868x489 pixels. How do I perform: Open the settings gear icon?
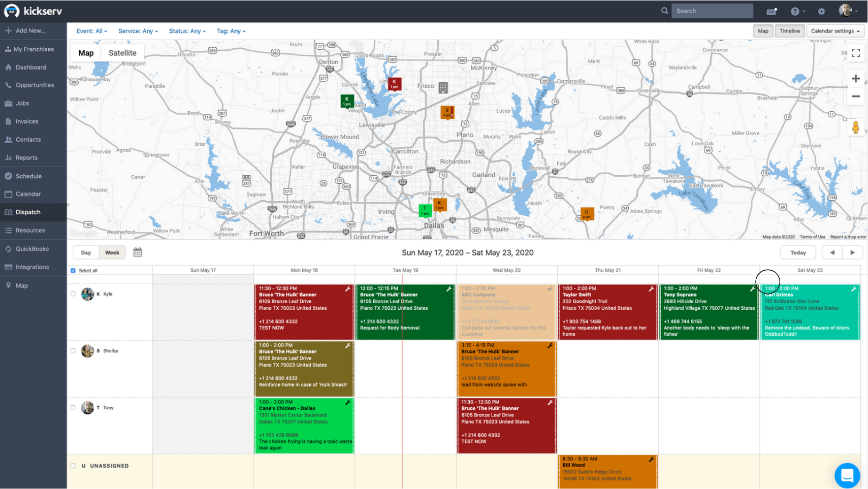pos(821,11)
